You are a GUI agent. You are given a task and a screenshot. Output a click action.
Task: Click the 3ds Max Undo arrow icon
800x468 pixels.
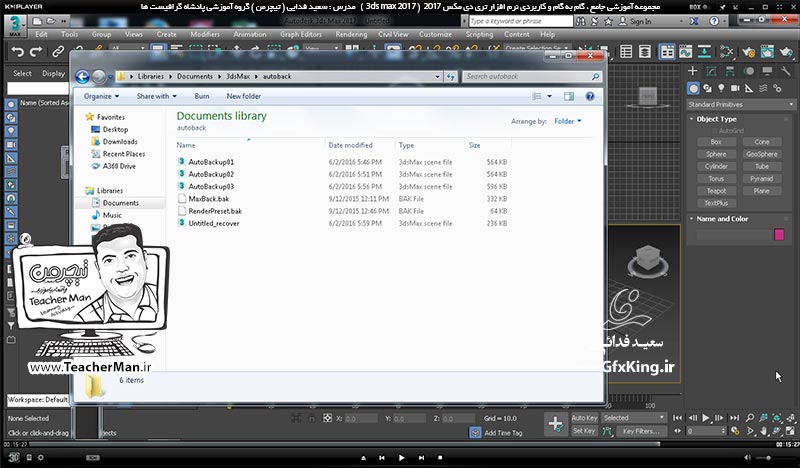[x=18, y=52]
